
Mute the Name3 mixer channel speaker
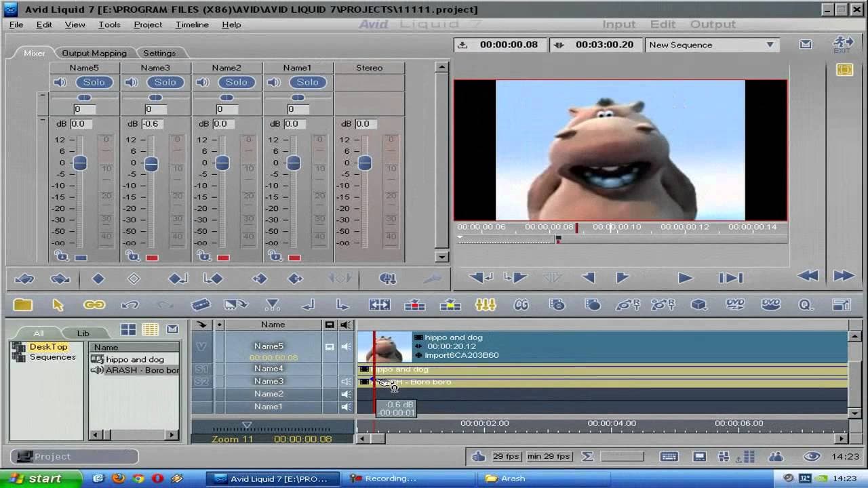point(132,82)
